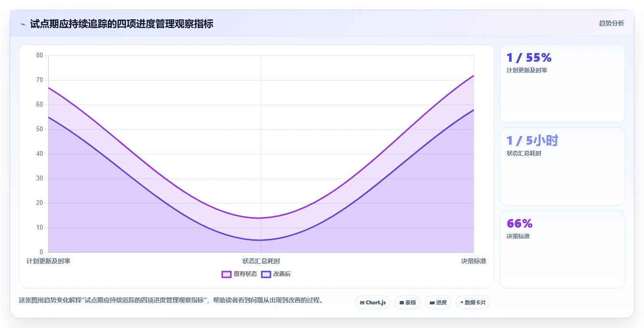Screen dimensions: 644x328
Task: Click the 改善后 legend text
Action: [x=282, y=274]
